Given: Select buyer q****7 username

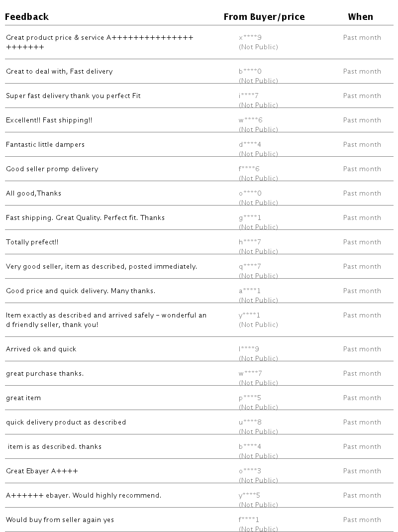Looking at the screenshot, I should tap(250, 266).
